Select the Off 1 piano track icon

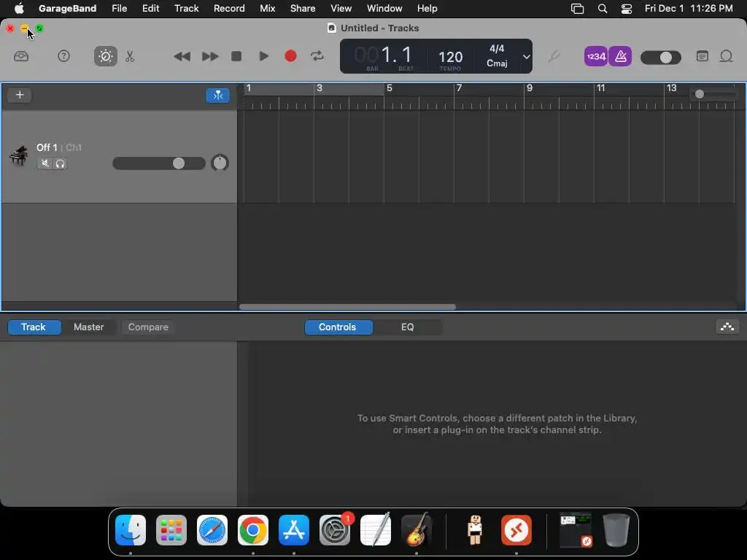(18, 156)
